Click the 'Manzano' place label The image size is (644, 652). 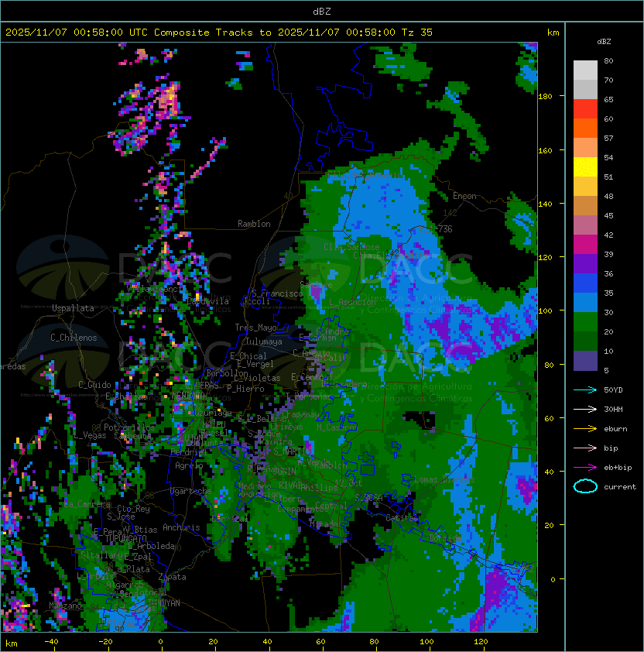pyautogui.click(x=65, y=606)
